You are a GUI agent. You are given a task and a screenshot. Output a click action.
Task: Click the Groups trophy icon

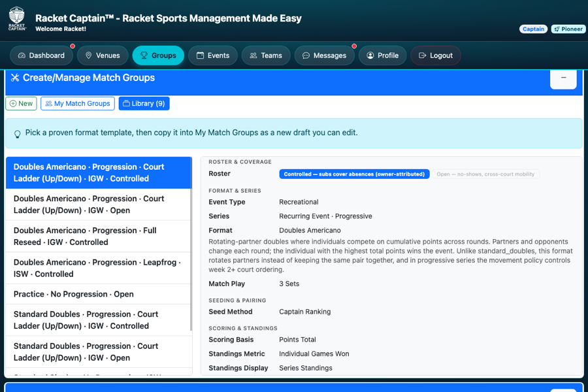(144, 56)
